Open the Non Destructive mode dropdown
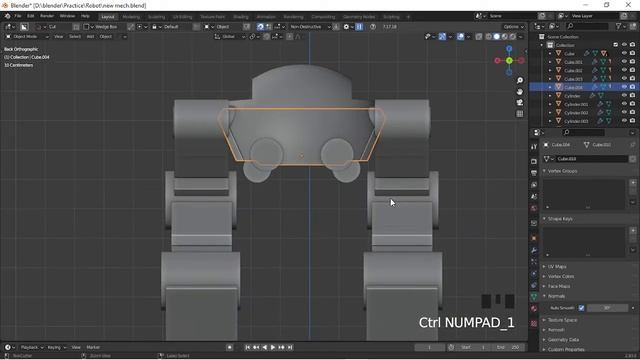Image resolution: width=640 pixels, height=360 pixels. 309,27
